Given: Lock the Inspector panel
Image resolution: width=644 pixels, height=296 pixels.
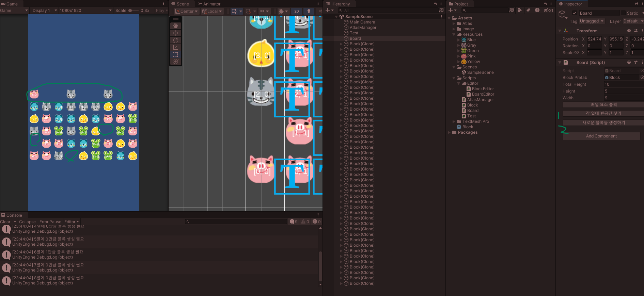Looking at the screenshot, I should click(x=637, y=4).
